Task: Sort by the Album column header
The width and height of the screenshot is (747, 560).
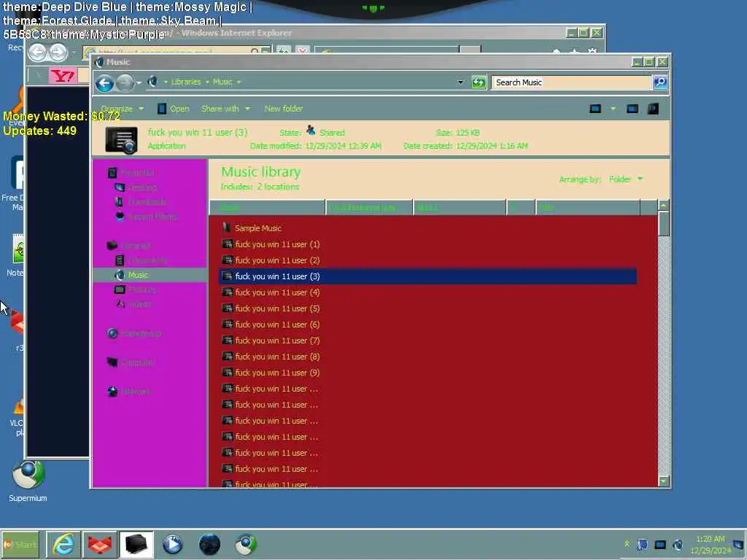Action: [x=460, y=208]
